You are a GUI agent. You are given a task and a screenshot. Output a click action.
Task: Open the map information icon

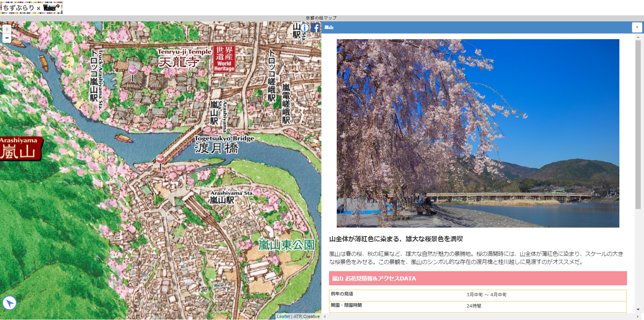pyautogui.click(x=305, y=27)
